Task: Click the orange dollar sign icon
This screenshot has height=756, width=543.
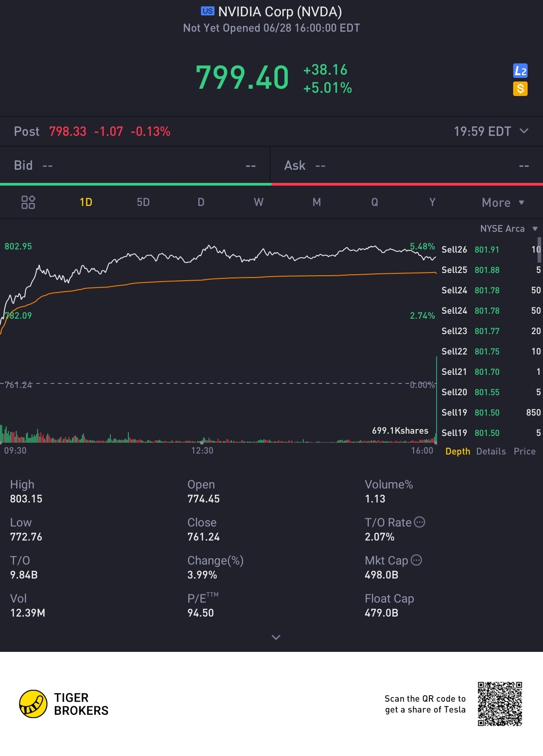Action: click(520, 89)
